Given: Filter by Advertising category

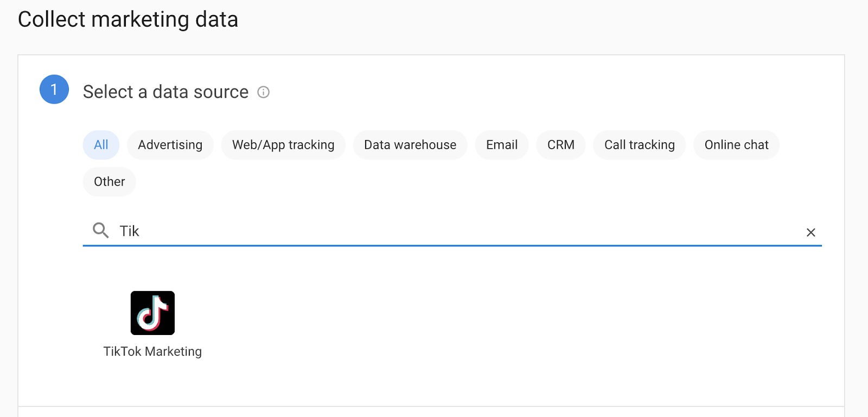Looking at the screenshot, I should [170, 145].
